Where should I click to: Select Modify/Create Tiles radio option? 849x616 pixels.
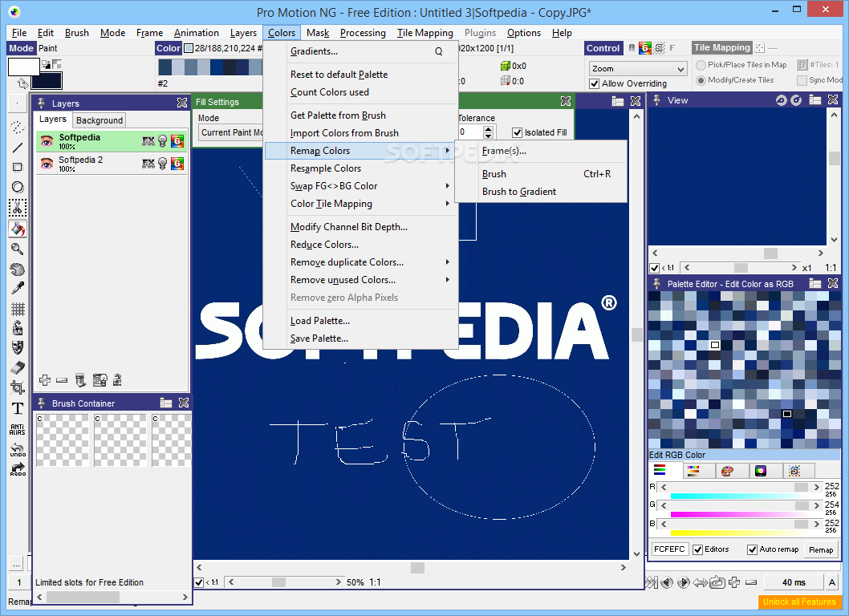pos(701,80)
